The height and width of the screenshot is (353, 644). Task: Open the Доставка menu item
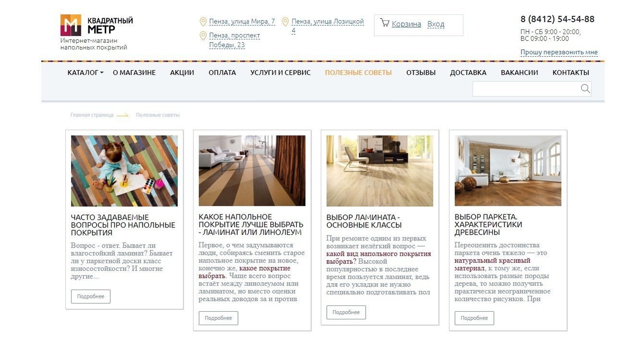click(x=468, y=73)
